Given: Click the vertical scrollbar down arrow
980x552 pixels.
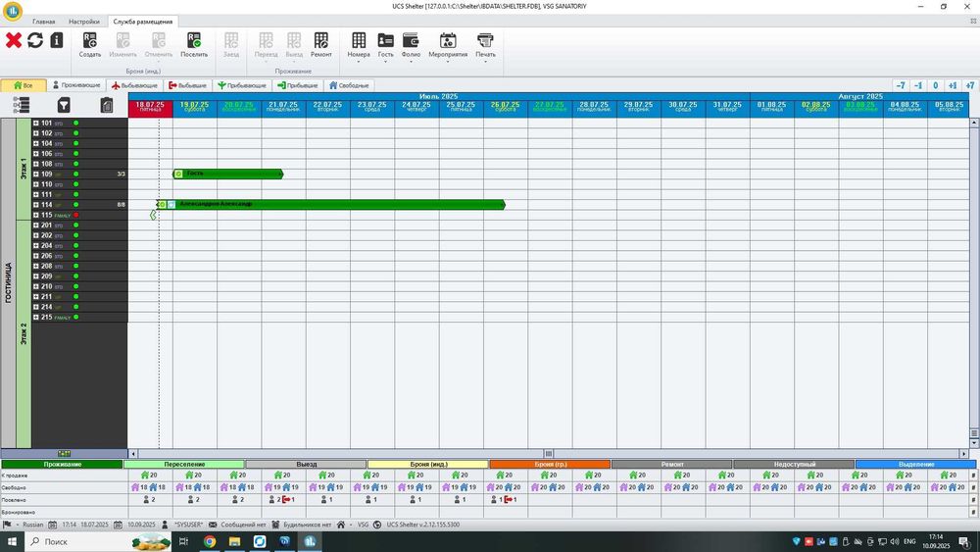Looking at the screenshot, I should point(974,443).
